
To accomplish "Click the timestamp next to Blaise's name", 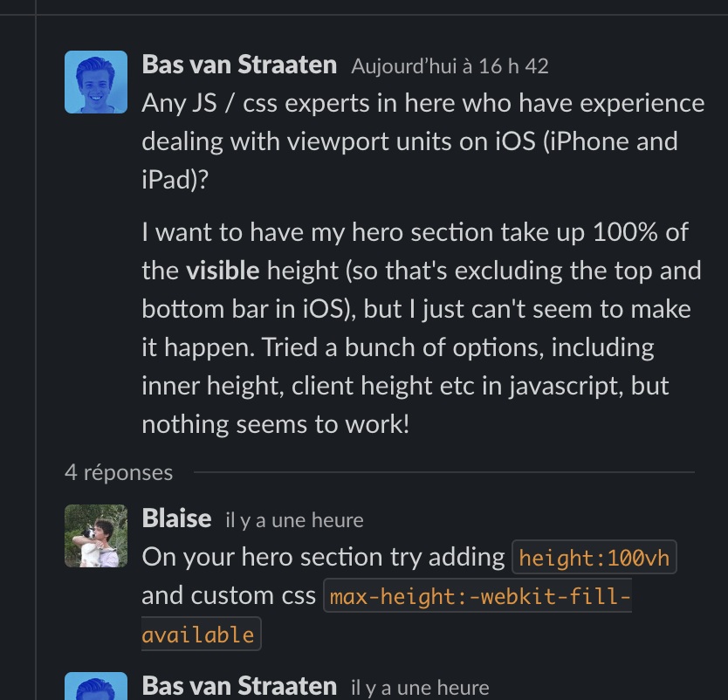I will click(294, 520).
